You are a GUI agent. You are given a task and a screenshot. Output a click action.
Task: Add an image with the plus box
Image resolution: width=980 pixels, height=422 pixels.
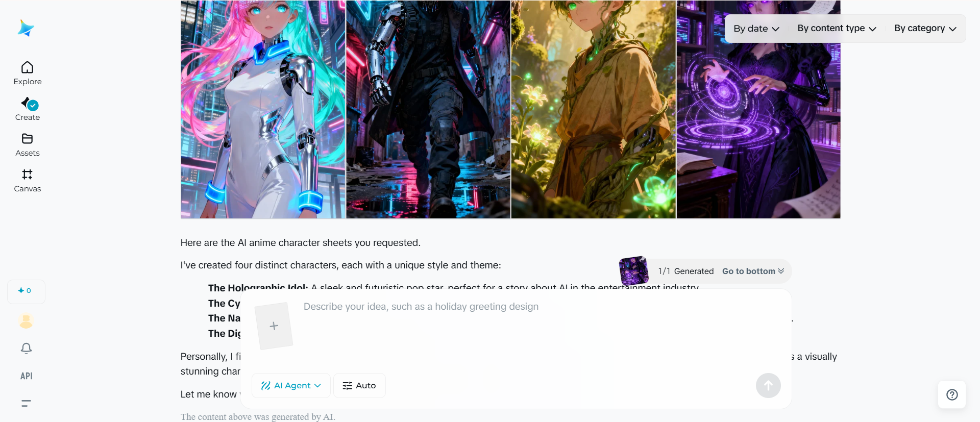[x=274, y=326]
